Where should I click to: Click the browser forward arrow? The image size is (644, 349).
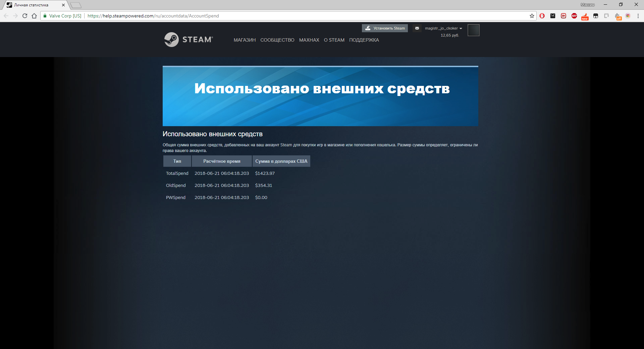[15, 16]
